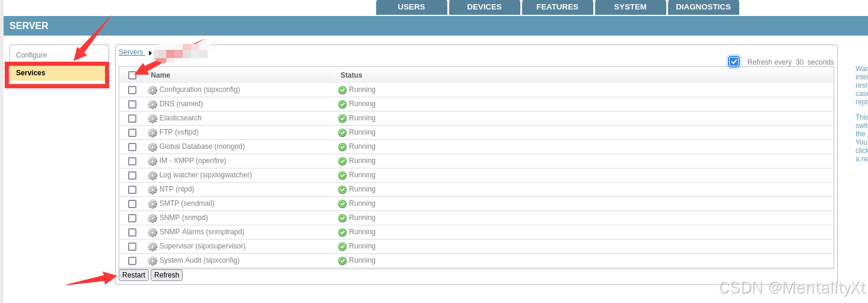Disable the auto Refresh every 30 seconds checkbox
Viewport: 868px width, 303px height.
tap(734, 62)
